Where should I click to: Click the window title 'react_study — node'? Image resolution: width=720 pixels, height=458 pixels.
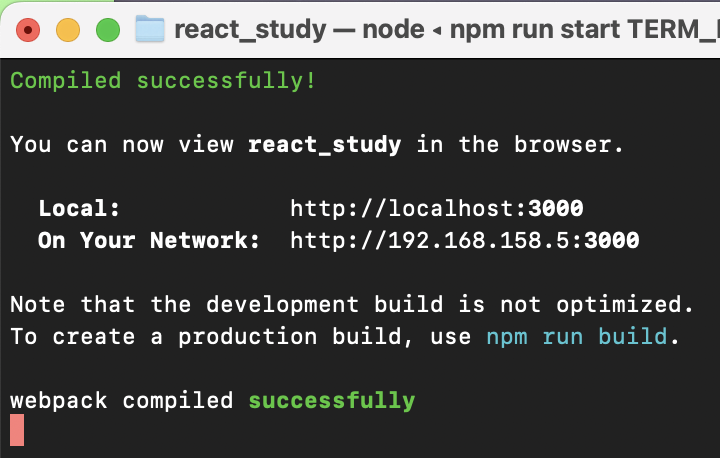299,30
